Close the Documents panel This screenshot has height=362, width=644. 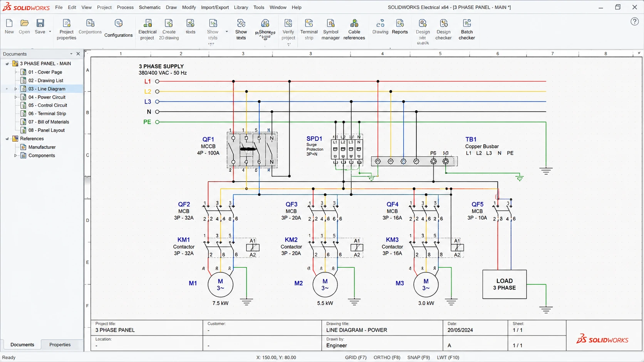(78, 54)
